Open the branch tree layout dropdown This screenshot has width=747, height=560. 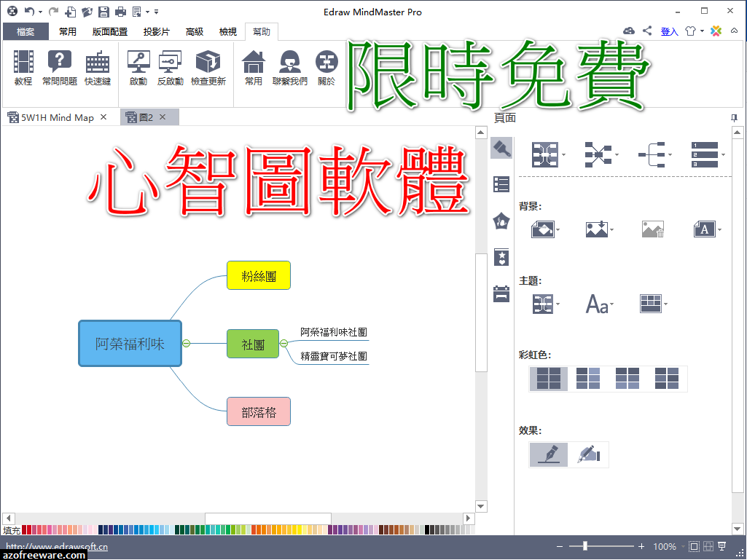click(x=654, y=155)
